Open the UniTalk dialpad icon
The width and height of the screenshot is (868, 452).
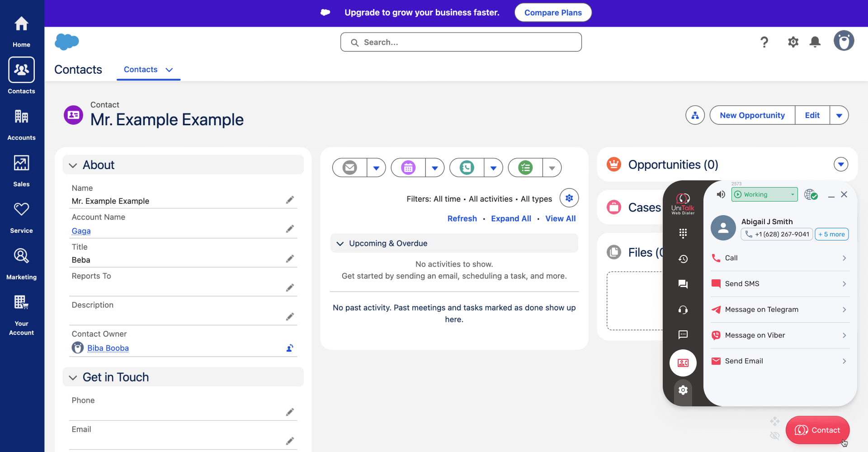tap(683, 233)
